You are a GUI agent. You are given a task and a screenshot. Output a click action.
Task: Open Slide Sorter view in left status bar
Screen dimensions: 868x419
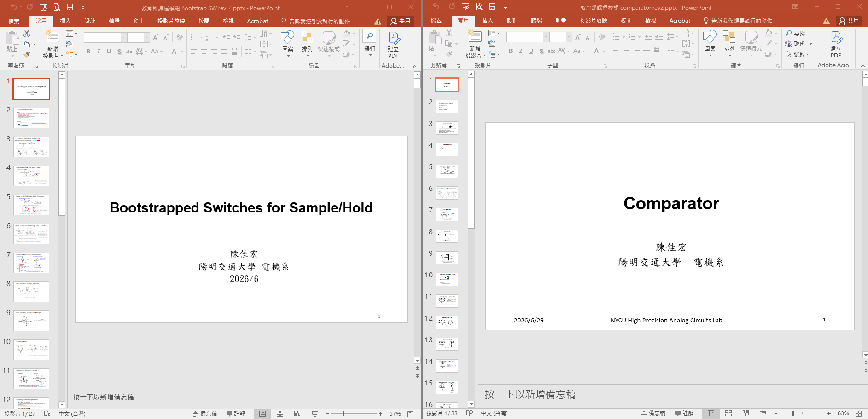[280, 414]
